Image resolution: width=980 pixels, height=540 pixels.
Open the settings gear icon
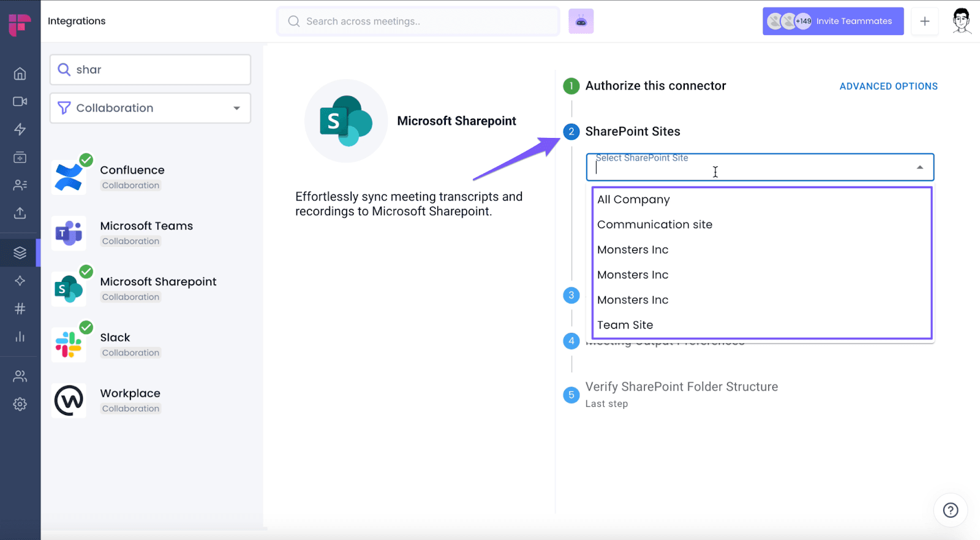20,404
